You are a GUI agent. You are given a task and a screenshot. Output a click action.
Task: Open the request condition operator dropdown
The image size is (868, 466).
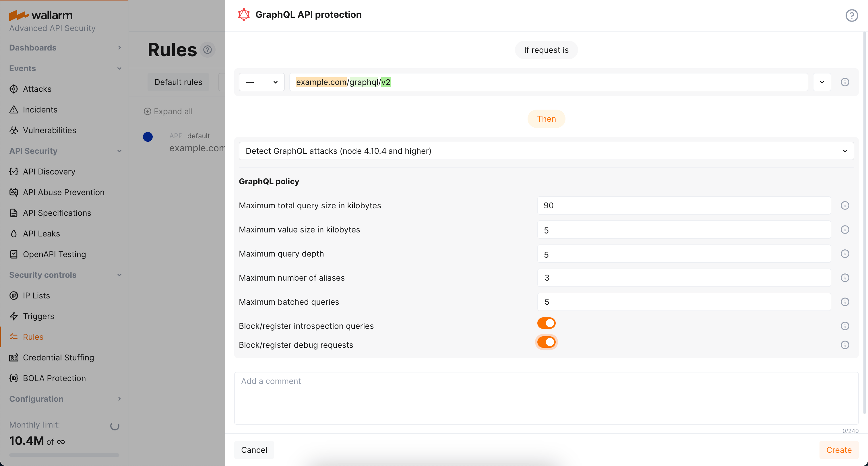tap(261, 82)
